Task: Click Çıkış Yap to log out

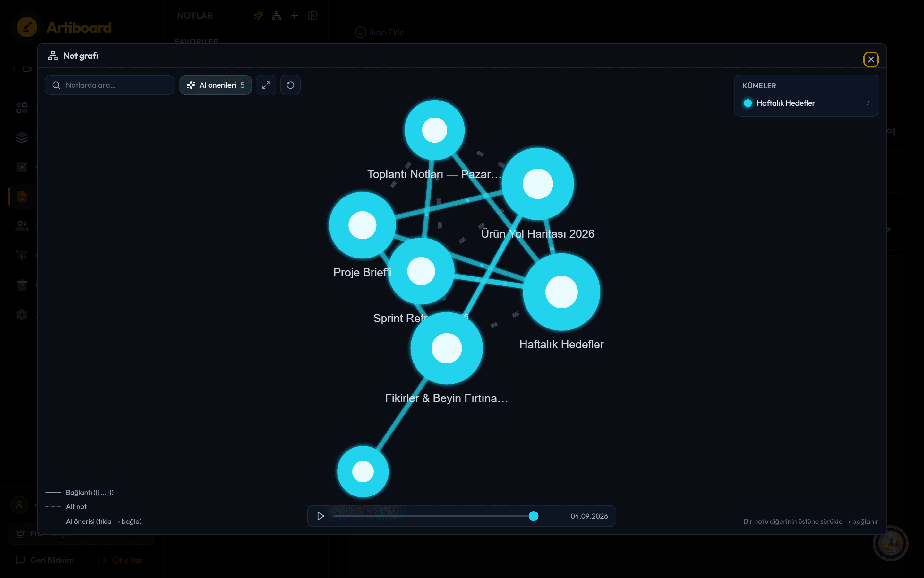Action: pyautogui.click(x=120, y=560)
